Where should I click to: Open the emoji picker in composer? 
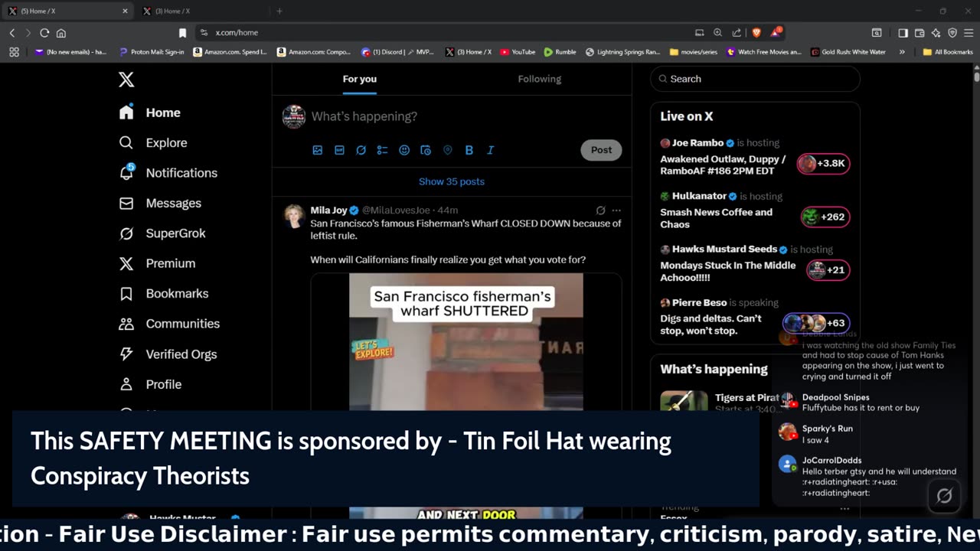(x=404, y=150)
